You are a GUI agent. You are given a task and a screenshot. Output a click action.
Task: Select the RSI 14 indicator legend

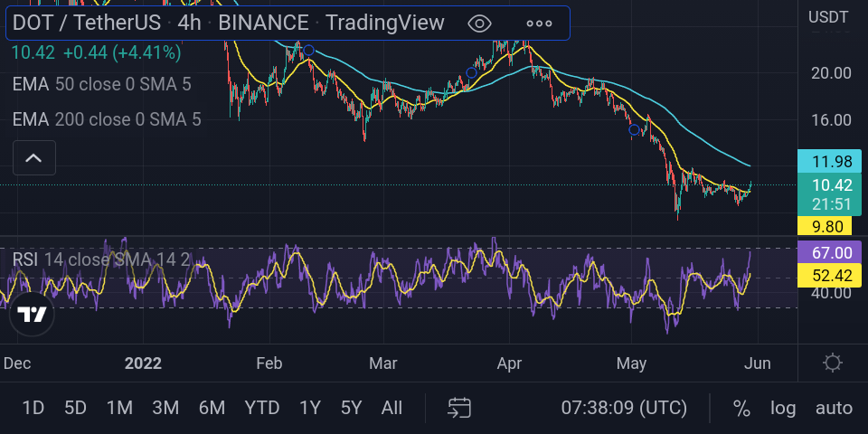pyautogui.click(x=101, y=259)
